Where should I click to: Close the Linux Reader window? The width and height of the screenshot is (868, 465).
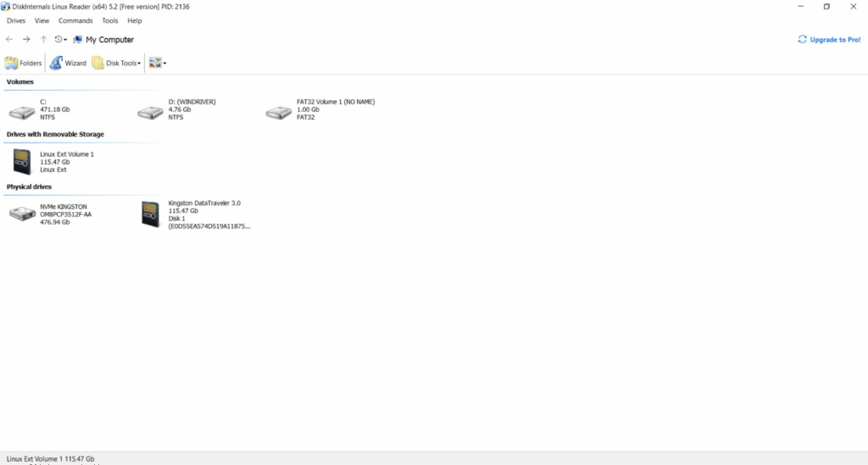pos(853,7)
